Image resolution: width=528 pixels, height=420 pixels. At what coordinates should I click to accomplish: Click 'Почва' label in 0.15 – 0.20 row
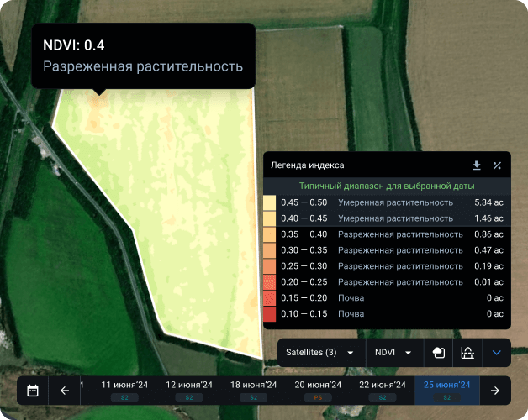coord(351,298)
